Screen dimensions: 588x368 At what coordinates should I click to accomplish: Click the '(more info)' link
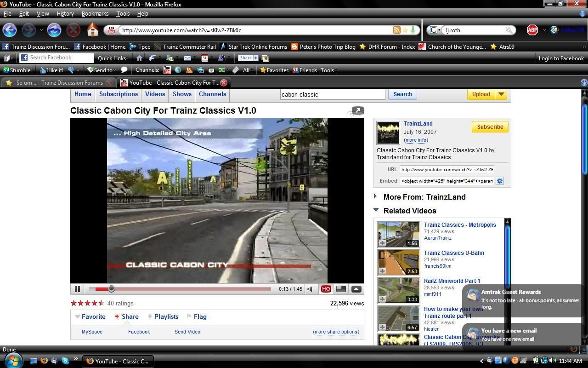[416, 140]
